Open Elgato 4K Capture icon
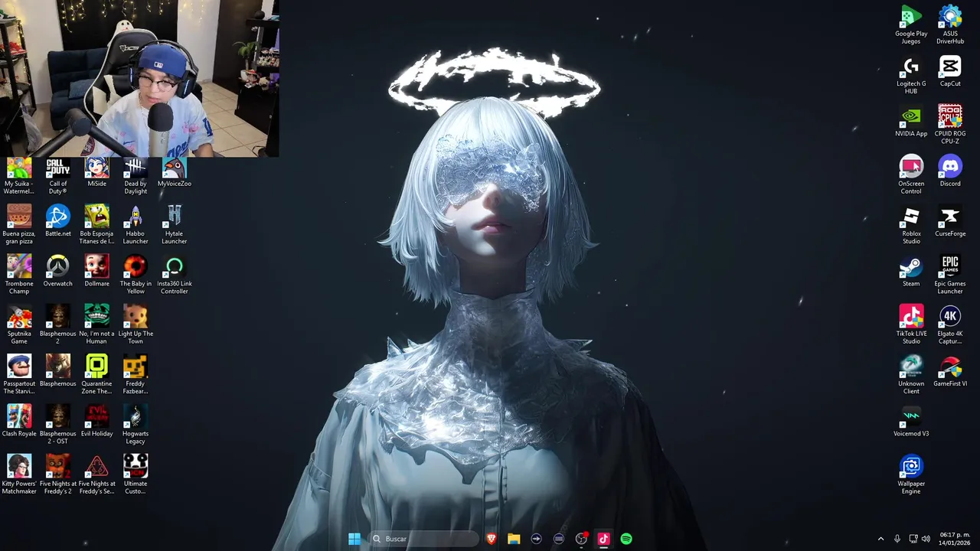The height and width of the screenshot is (551, 980). [x=950, y=324]
